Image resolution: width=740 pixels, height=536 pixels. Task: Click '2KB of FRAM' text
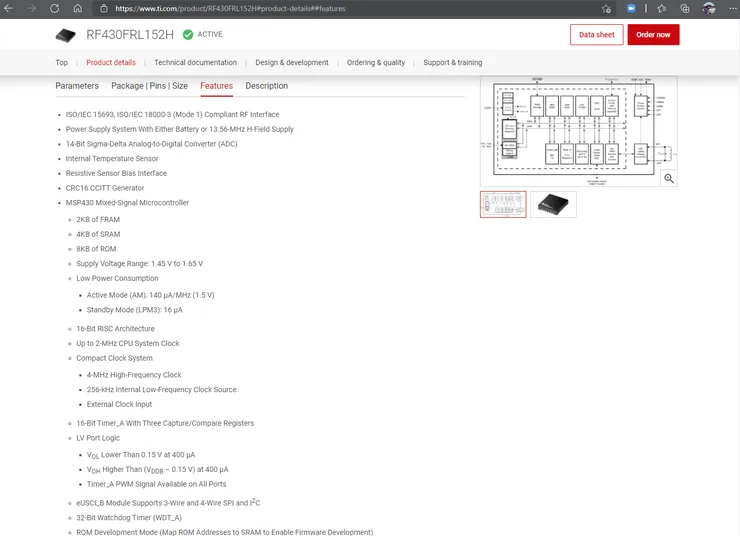point(98,219)
